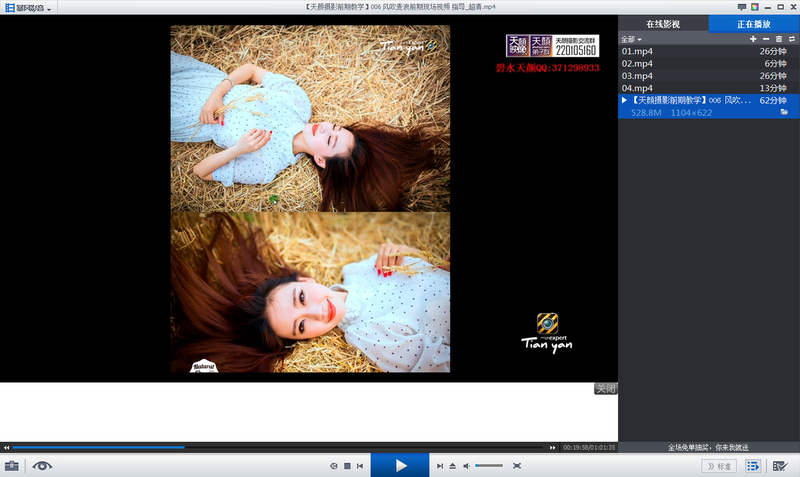Skip to next video
The image size is (800, 477).
click(x=440, y=466)
